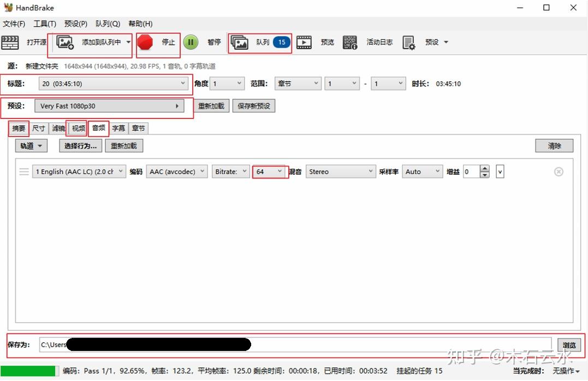Expand the Very Fast 1080p30 preset selector
This screenshot has height=381, width=588.
(177, 106)
